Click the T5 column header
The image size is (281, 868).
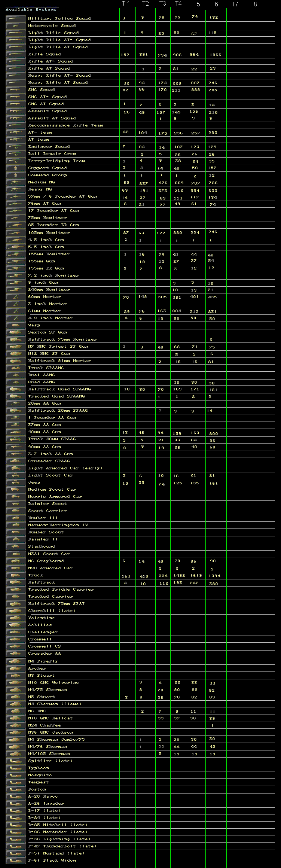pyautogui.click(x=196, y=4)
